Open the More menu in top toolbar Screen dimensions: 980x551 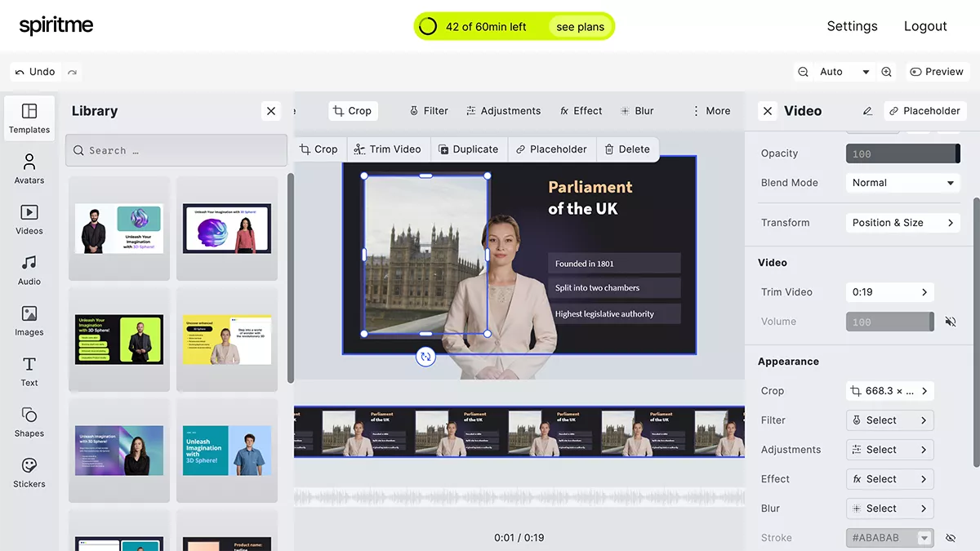pyautogui.click(x=710, y=111)
